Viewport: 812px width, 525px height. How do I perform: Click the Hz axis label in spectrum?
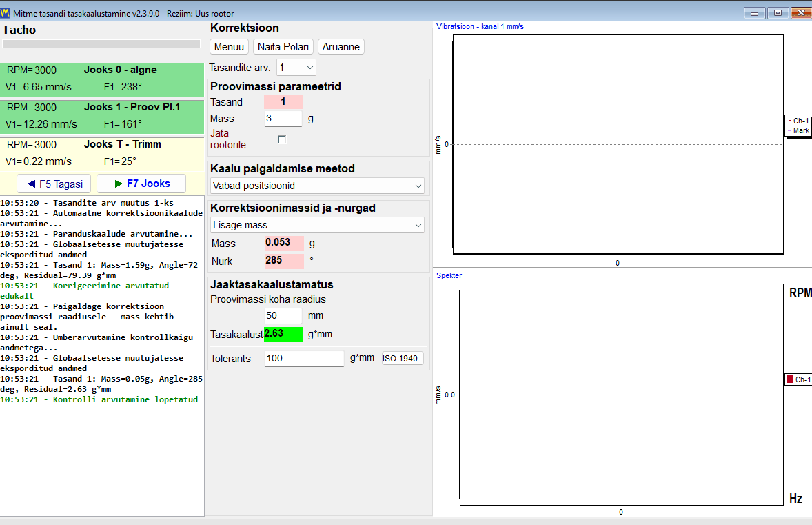point(796,499)
